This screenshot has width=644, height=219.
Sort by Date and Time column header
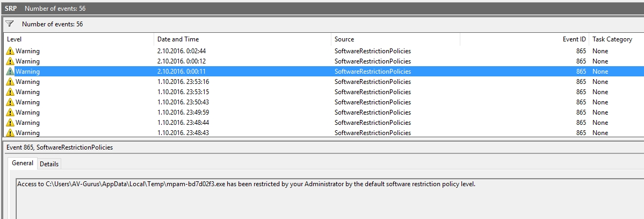243,39
